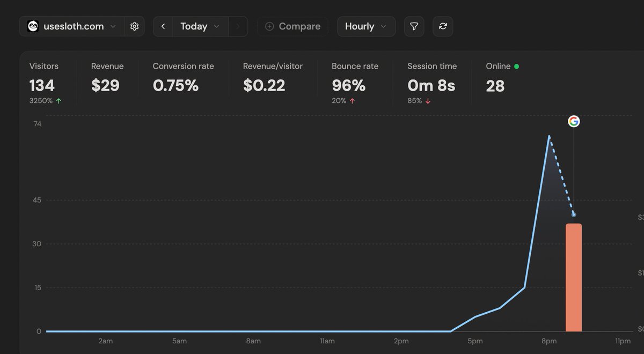Screen dimensions: 644x354
Task: Click the 11pm axis label
Action: click(623, 341)
